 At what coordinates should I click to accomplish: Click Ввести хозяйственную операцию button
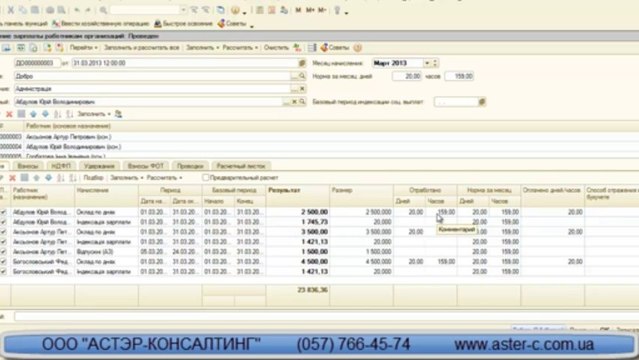[x=101, y=24]
